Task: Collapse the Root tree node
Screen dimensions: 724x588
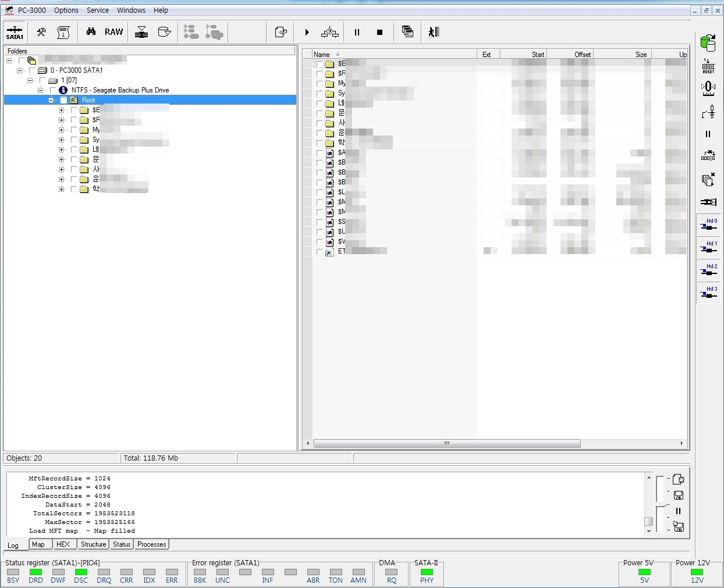Action: tap(51, 100)
